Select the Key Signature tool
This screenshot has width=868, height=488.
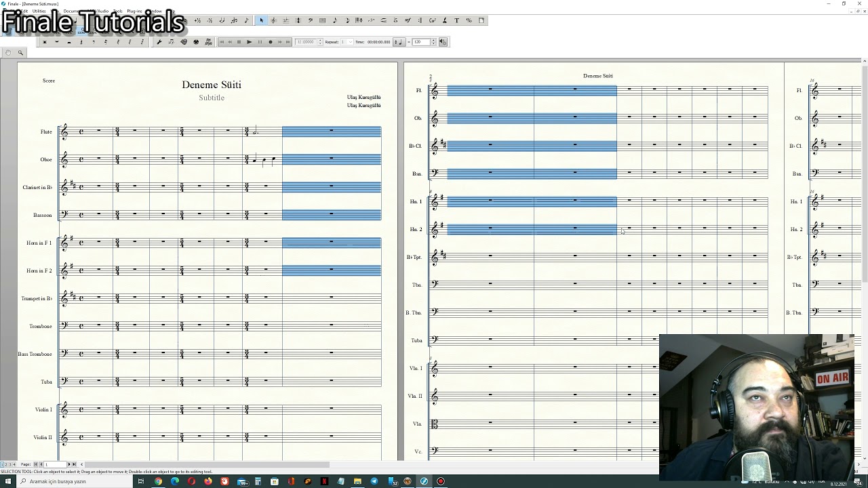coord(285,20)
